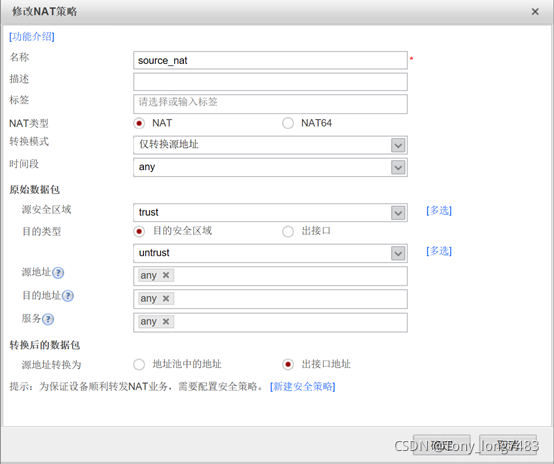554x464 pixels.
Task: Expand the untrust zone dropdown arrow
Action: coord(398,253)
